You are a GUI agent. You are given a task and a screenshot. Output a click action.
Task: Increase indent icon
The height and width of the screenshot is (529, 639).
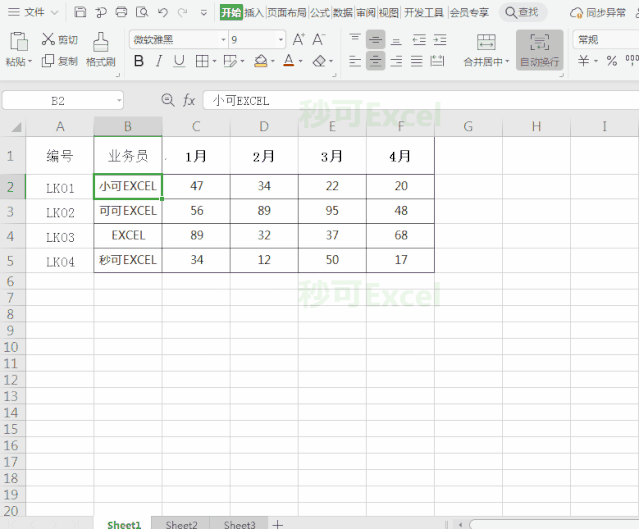tap(440, 40)
